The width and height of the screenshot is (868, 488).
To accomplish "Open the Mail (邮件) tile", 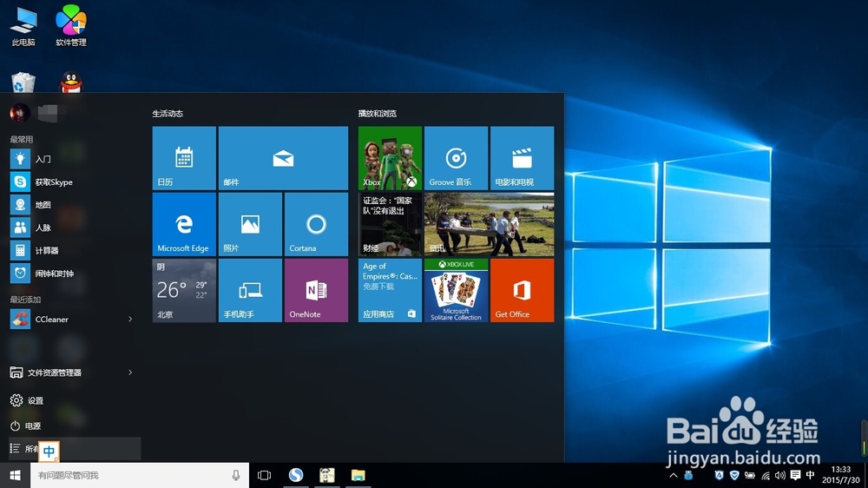I will click(x=284, y=158).
